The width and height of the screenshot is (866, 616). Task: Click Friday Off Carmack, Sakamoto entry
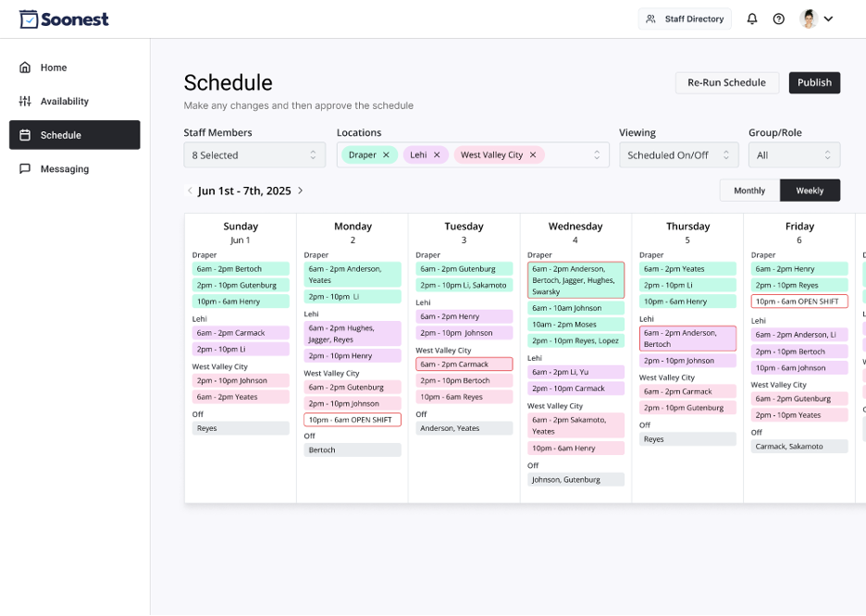(799, 447)
